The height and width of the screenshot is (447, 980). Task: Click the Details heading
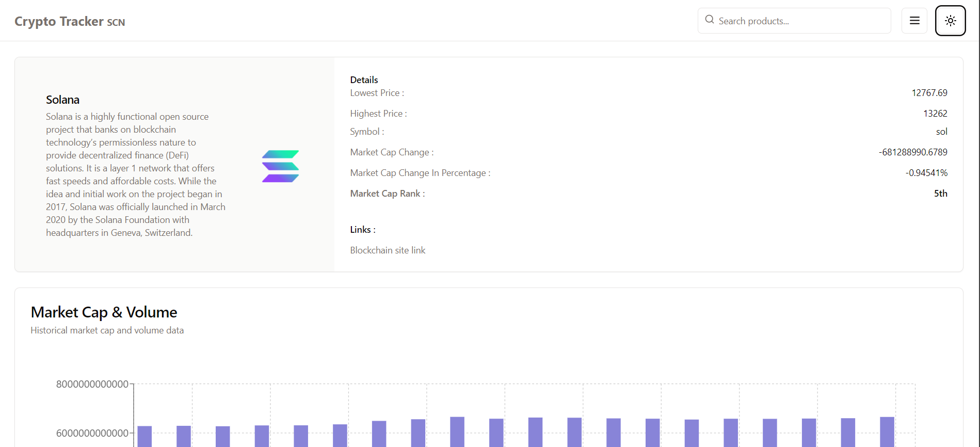point(364,80)
